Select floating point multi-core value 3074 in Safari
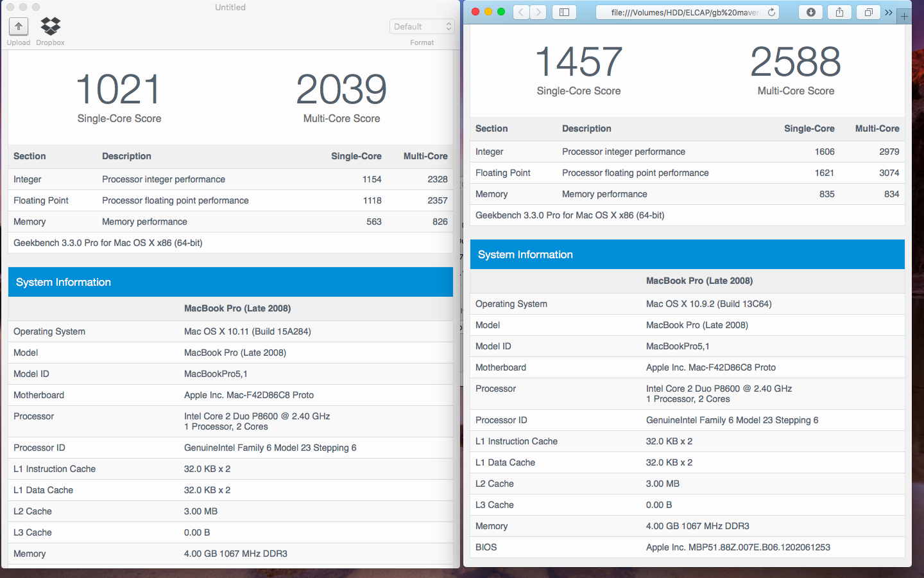The width and height of the screenshot is (924, 578). pos(889,173)
